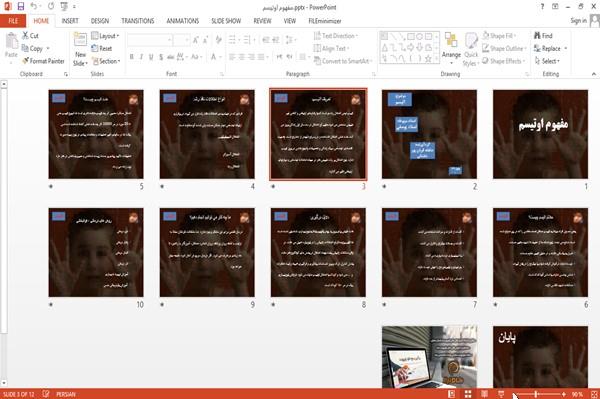The image size is (600, 399).
Task: Open the Section dropdown menu
Action: (x=106, y=61)
